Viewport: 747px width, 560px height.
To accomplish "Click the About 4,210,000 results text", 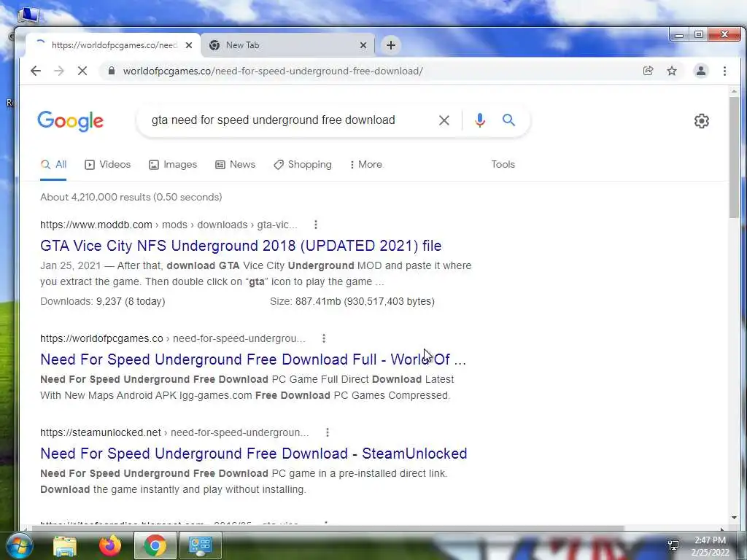I will 131,197.
